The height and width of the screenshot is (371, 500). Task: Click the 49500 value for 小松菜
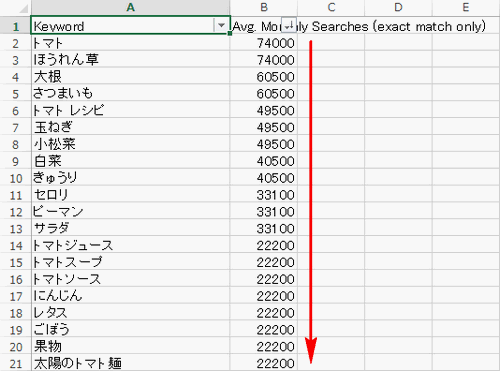(264, 144)
